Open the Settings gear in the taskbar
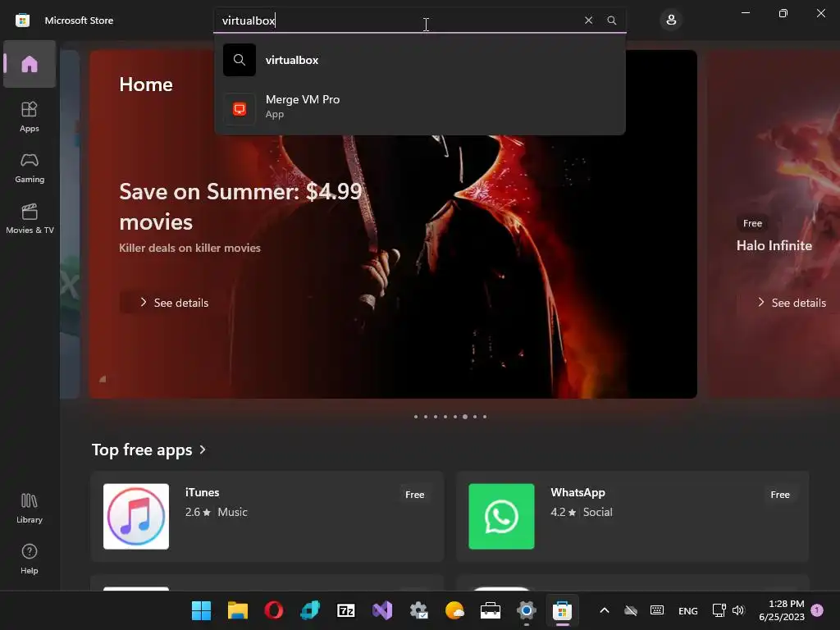840x630 pixels. 527,610
